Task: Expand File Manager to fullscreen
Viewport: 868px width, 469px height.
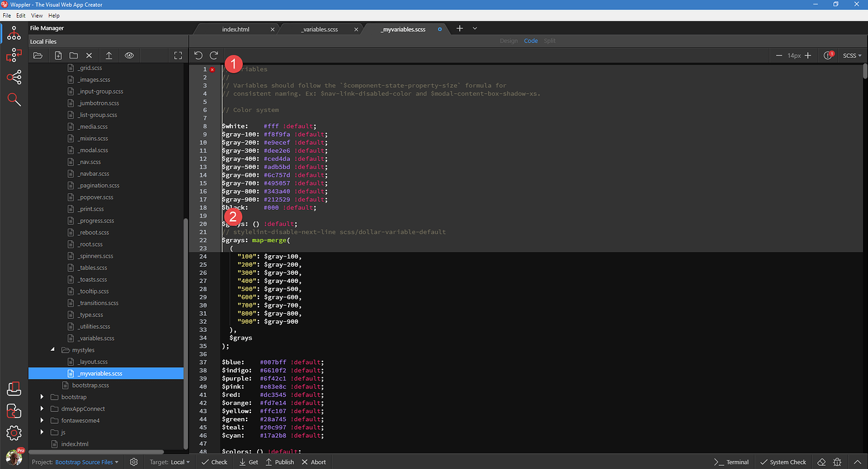Action: pos(178,55)
